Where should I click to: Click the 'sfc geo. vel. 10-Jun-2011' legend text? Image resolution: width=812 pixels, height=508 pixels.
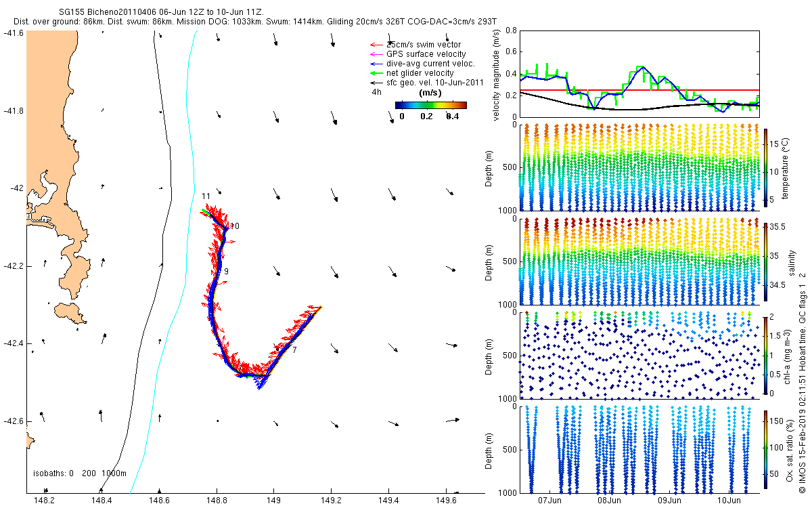coord(434,83)
